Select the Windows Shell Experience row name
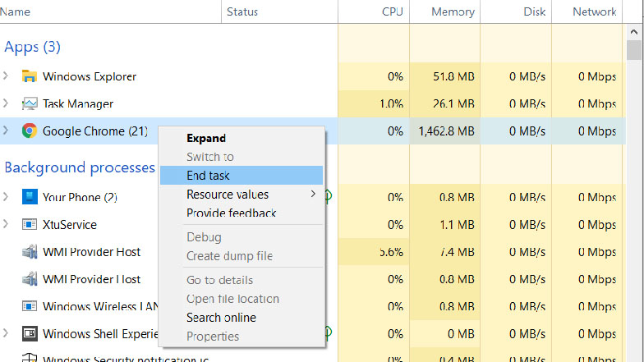 (100, 334)
